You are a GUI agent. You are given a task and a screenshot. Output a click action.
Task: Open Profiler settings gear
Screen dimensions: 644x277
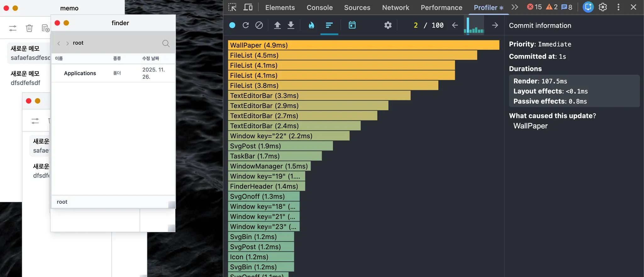point(388,25)
